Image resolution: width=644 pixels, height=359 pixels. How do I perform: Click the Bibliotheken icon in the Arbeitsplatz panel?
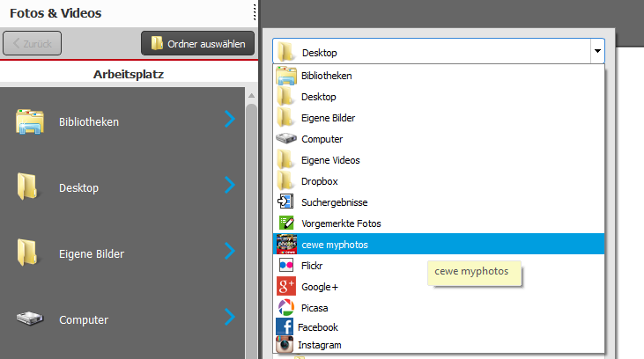[30, 121]
